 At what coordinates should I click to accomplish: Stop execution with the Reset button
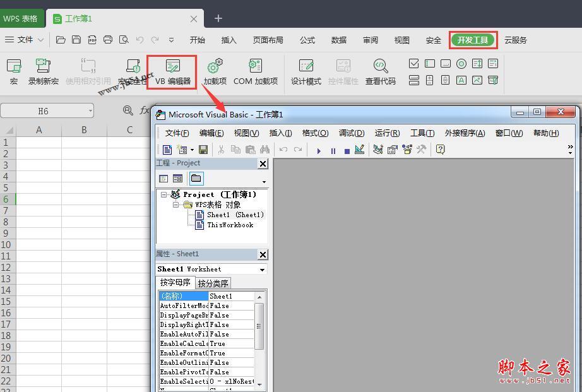click(x=347, y=151)
